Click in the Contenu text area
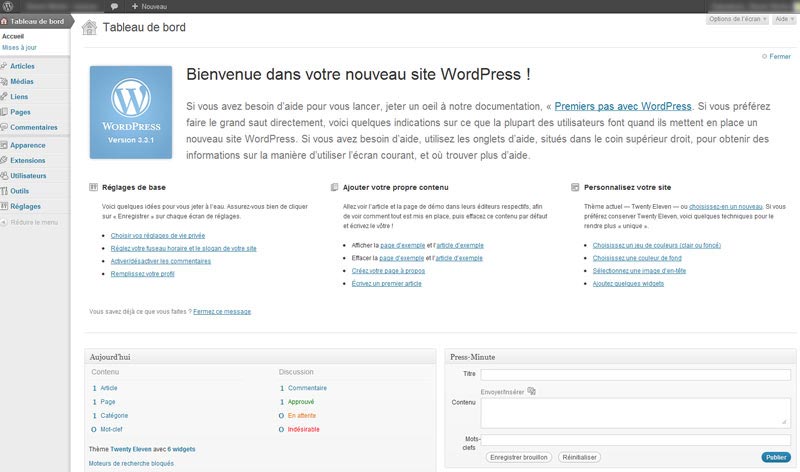The width and height of the screenshot is (800, 472). (636, 413)
